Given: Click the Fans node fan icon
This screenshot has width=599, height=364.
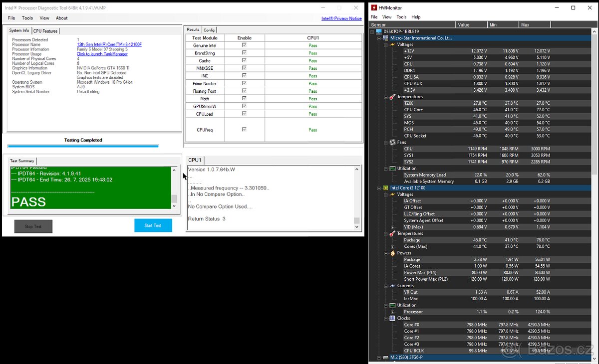Looking at the screenshot, I should 392,142.
